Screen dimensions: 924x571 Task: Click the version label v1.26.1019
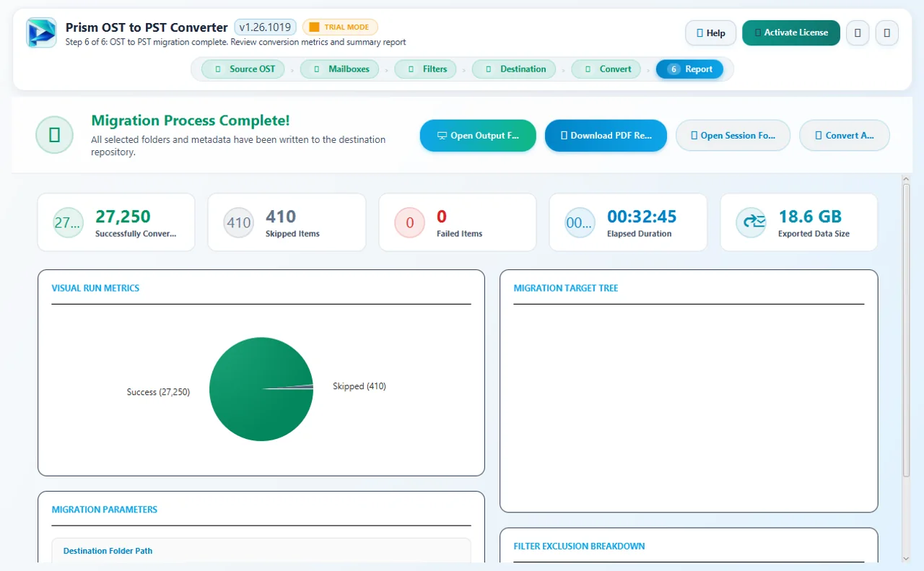tap(265, 27)
